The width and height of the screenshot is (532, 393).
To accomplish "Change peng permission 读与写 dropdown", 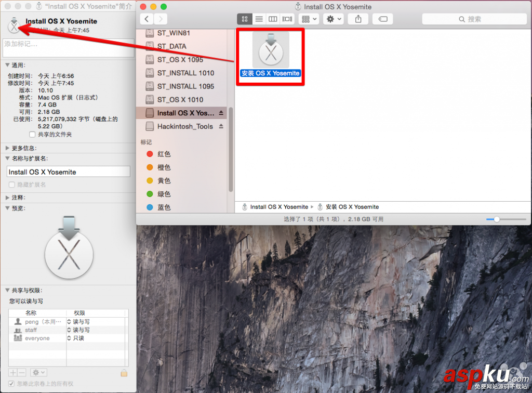I will pos(79,321).
